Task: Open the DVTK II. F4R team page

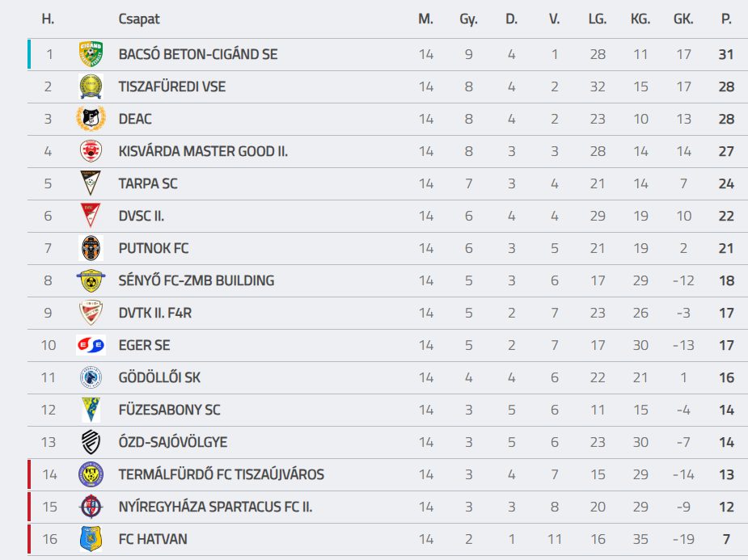Action: click(154, 313)
